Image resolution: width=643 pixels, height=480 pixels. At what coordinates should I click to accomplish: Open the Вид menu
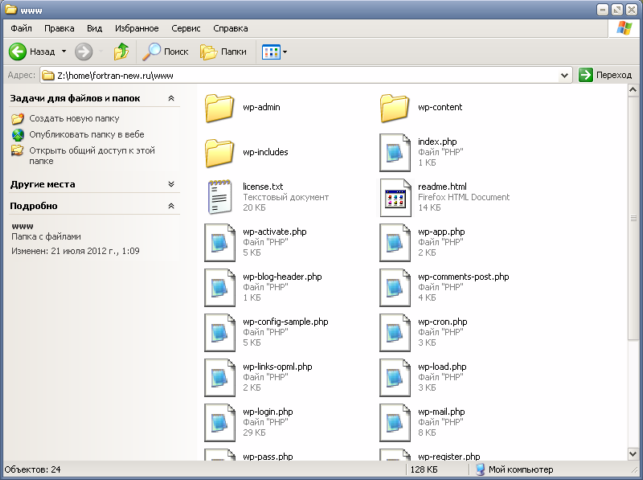[x=94, y=28]
